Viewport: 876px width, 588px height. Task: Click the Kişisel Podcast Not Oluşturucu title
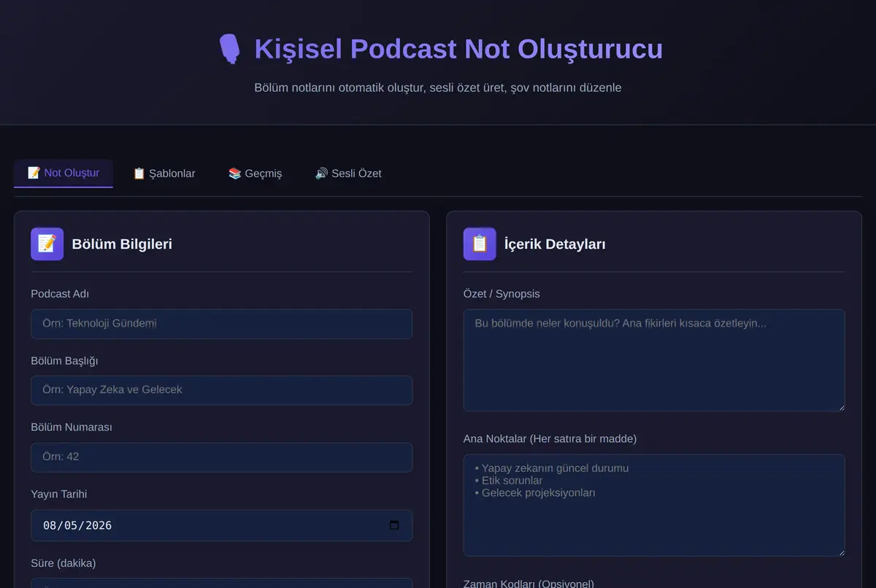click(458, 49)
